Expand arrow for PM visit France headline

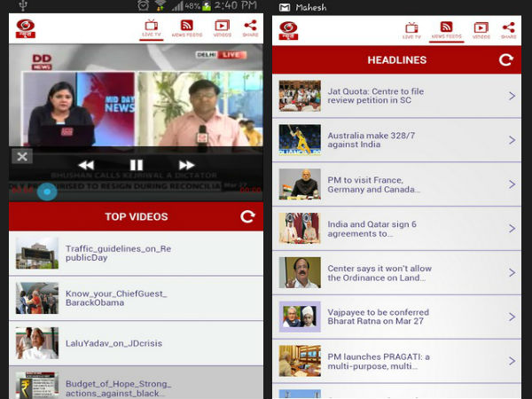click(x=512, y=184)
